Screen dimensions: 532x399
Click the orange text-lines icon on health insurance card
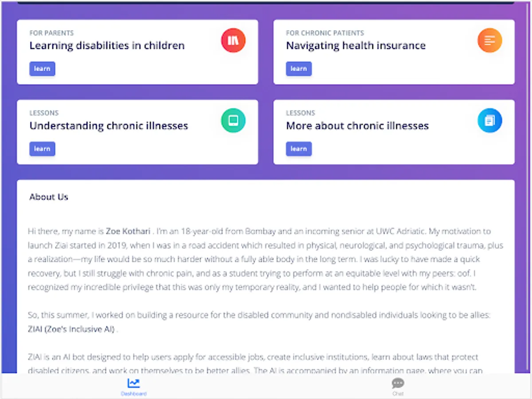tap(489, 40)
